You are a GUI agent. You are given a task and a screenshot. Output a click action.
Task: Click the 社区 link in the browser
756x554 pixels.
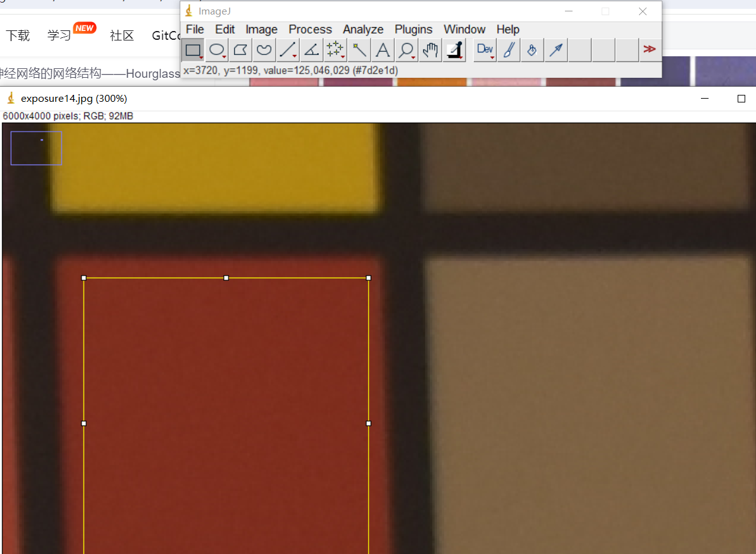tap(121, 35)
